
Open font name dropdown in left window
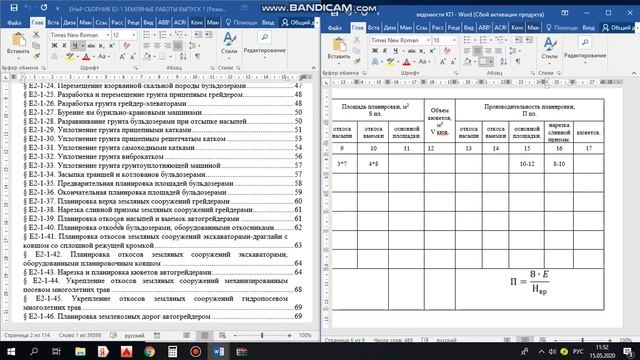[x=107, y=35]
